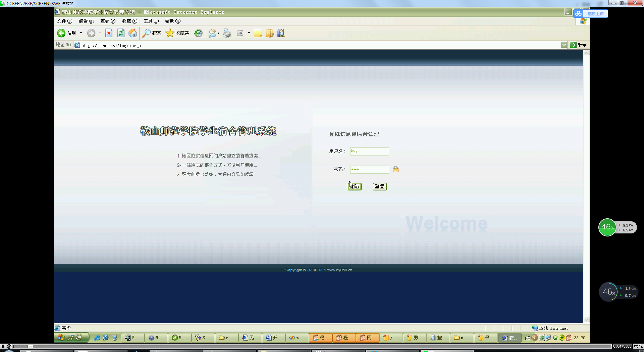Open the History clock icon
The image size is (644, 352).
coord(198,33)
